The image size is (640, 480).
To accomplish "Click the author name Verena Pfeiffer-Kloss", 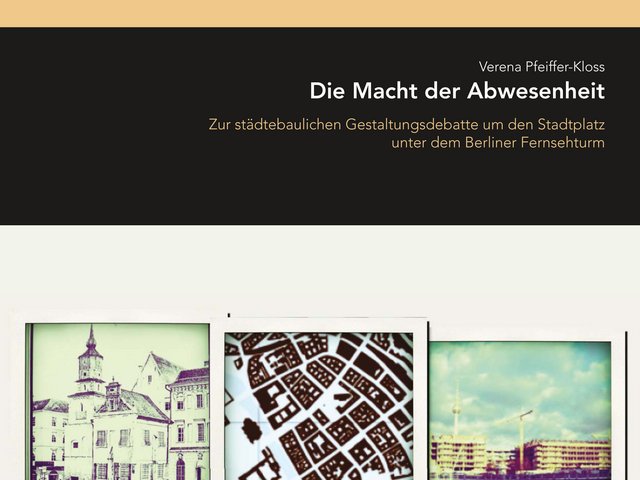I will tap(542, 67).
